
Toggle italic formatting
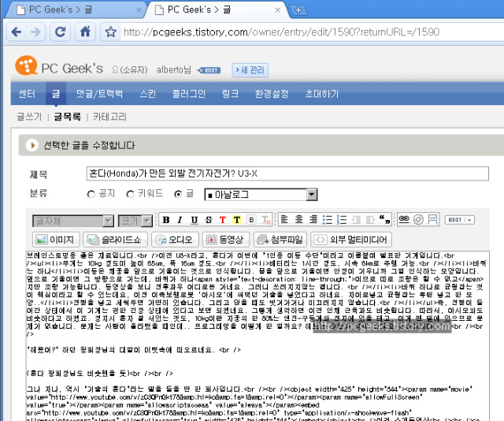pos(180,220)
